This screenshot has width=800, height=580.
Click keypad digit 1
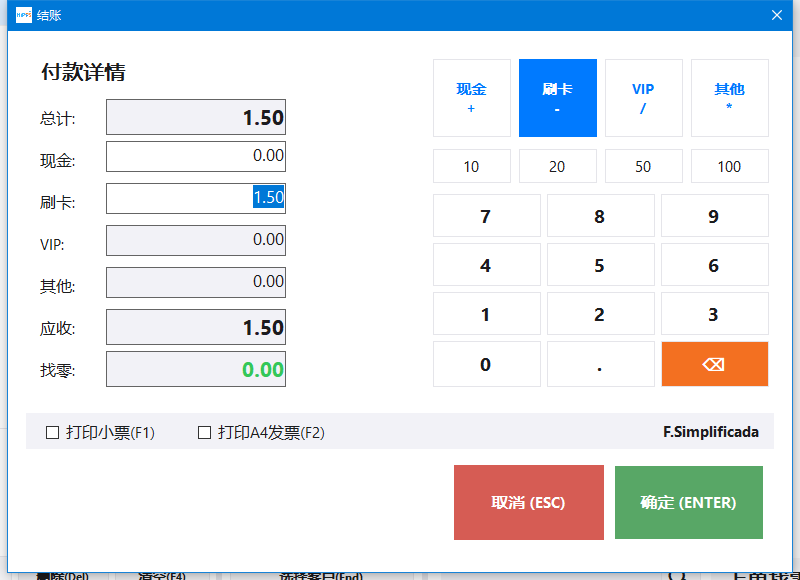[x=486, y=314]
